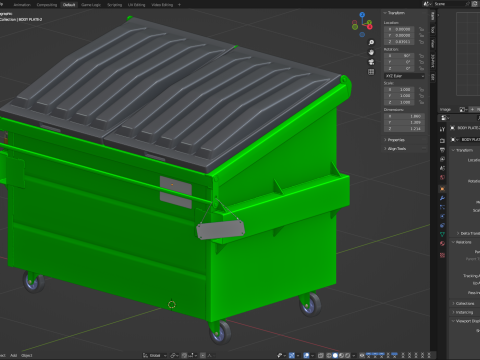Open the Scene properties tab icon

(x=442, y=168)
